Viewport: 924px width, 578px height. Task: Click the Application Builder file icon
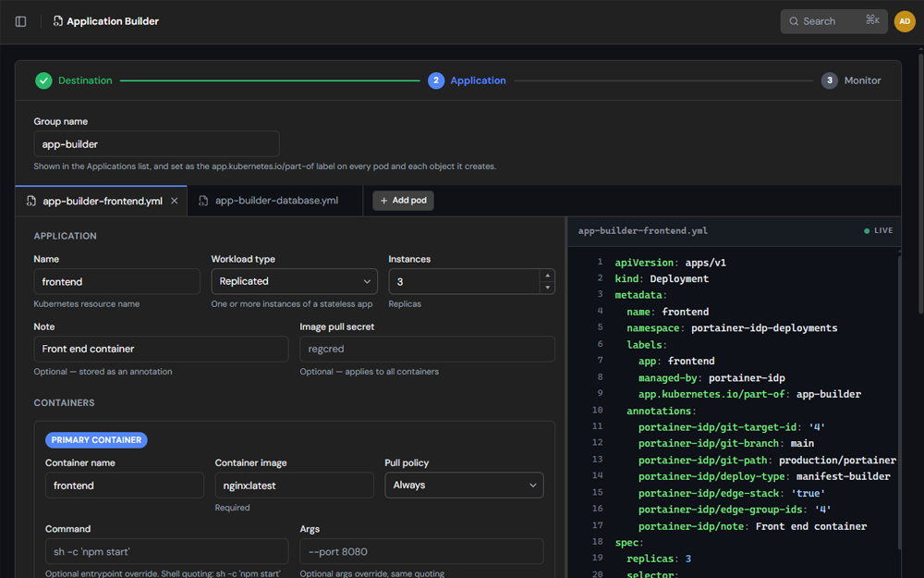click(57, 21)
